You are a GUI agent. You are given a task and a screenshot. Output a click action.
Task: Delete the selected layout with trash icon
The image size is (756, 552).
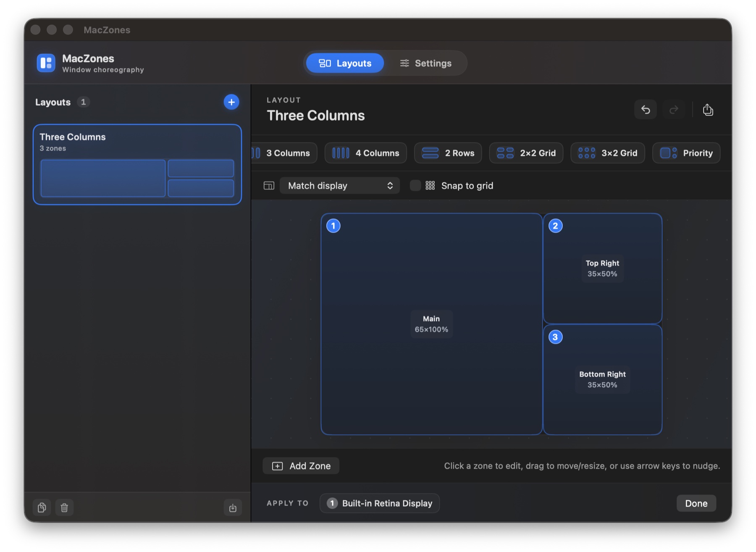click(x=64, y=507)
